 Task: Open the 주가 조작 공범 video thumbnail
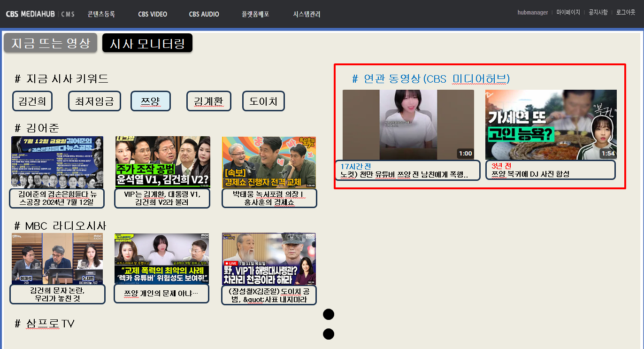pos(162,163)
